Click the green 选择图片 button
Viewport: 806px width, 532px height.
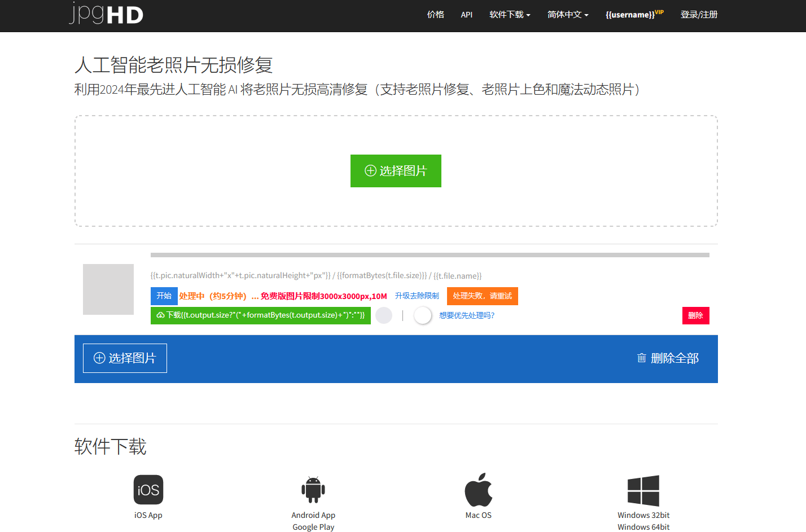tap(396, 171)
